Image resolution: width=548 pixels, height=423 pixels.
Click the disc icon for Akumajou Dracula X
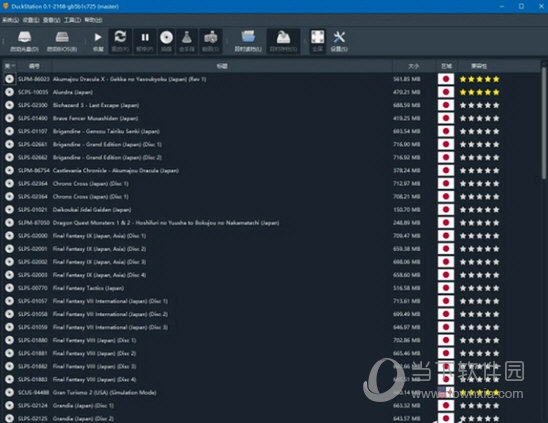[x=9, y=79]
